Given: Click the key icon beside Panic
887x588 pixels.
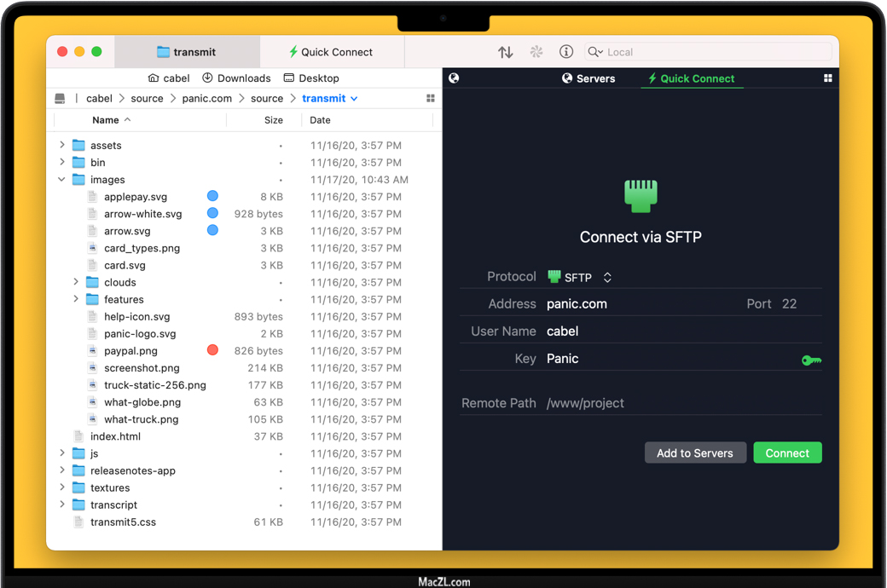Looking at the screenshot, I should click(811, 360).
